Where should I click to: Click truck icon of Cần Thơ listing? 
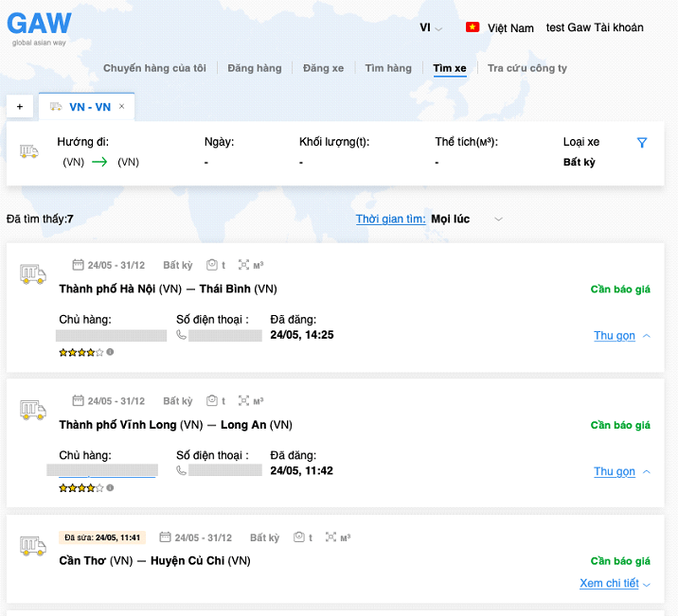[33, 547]
